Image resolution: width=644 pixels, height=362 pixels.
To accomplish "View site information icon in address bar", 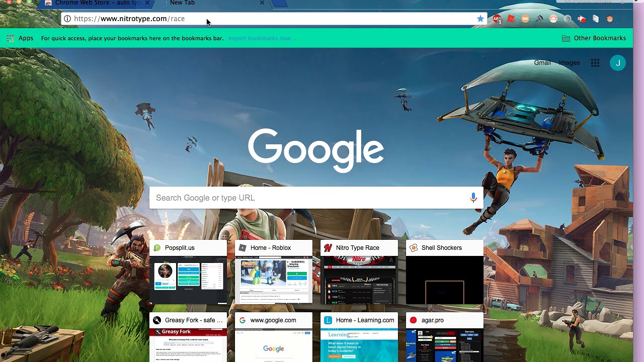I will (x=67, y=19).
